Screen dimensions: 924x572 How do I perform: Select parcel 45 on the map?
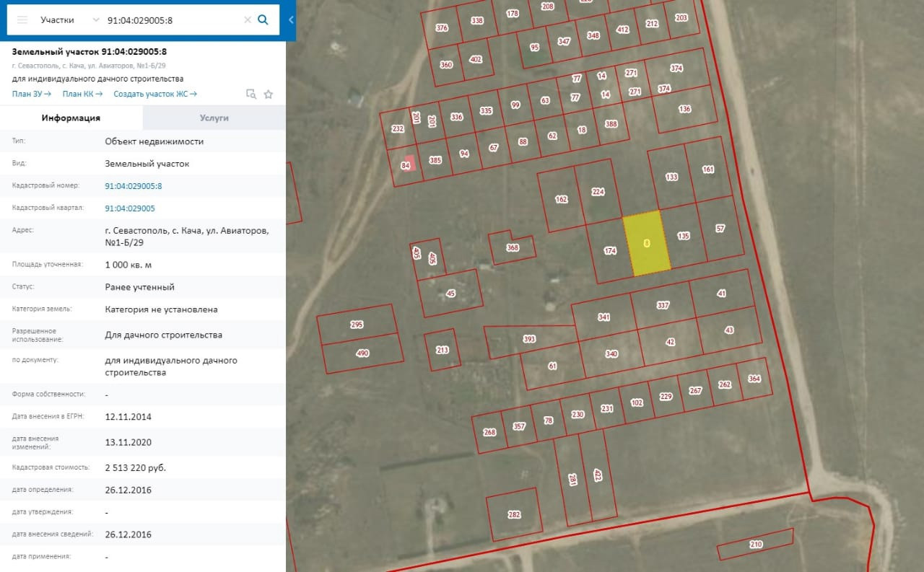pos(451,294)
